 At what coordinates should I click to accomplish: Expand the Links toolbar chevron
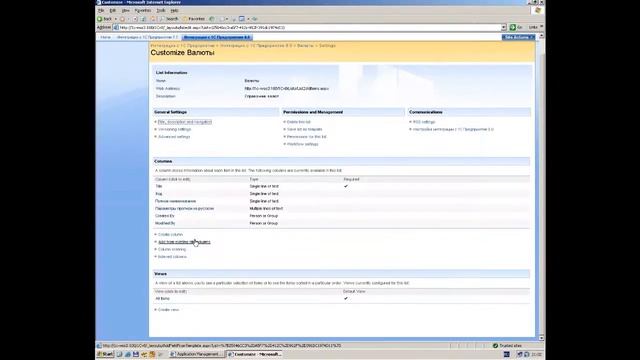click(x=542, y=27)
